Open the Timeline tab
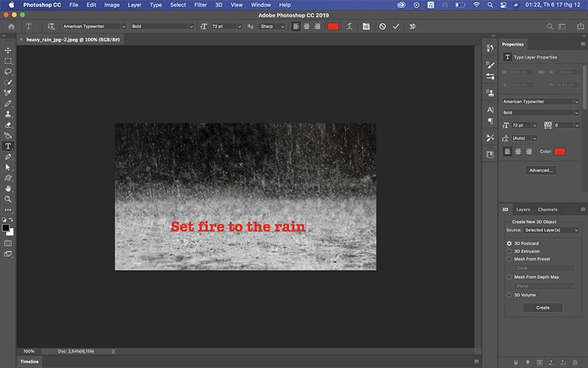This screenshot has width=588, height=368. [x=29, y=361]
